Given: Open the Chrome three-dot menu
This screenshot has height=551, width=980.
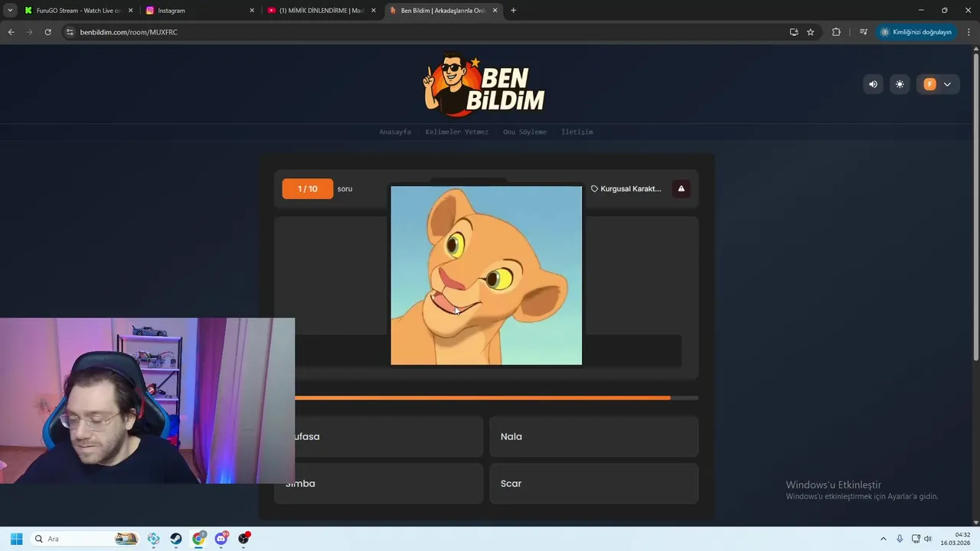Looking at the screenshot, I should (969, 32).
